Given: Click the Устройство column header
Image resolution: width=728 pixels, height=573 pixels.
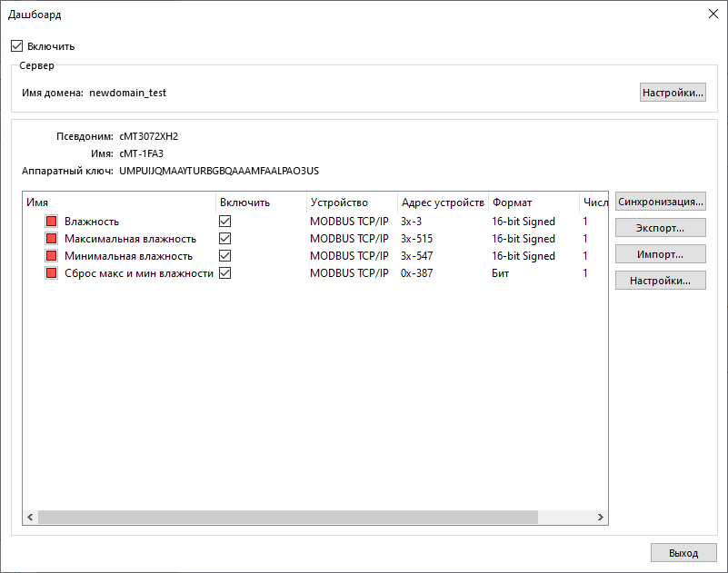Looking at the screenshot, I should click(x=350, y=203).
